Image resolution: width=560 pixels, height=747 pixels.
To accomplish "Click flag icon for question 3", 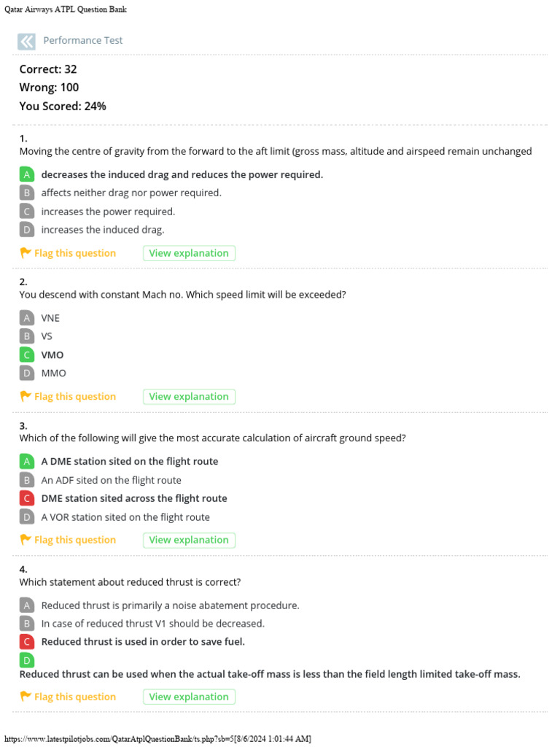I will [x=26, y=540].
